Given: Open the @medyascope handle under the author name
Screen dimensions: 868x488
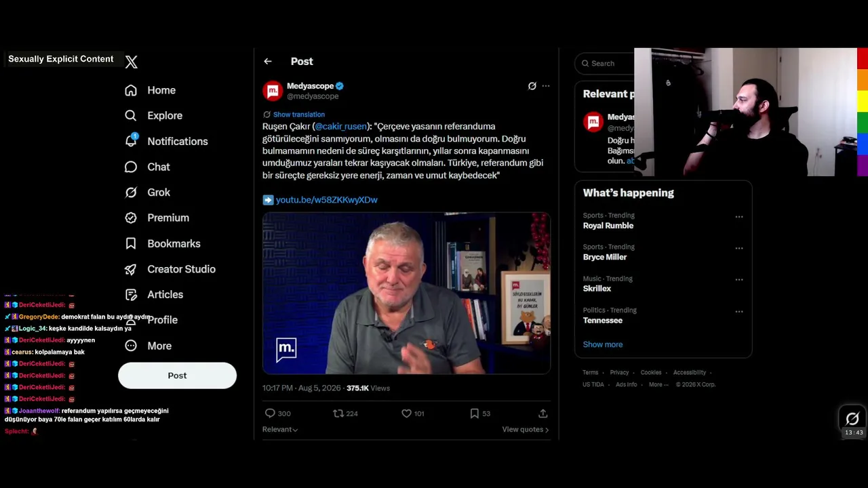Looking at the screenshot, I should pos(313,96).
